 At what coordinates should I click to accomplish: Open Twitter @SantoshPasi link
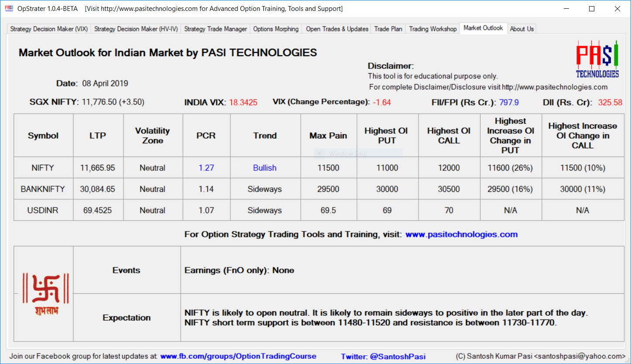pos(383,357)
